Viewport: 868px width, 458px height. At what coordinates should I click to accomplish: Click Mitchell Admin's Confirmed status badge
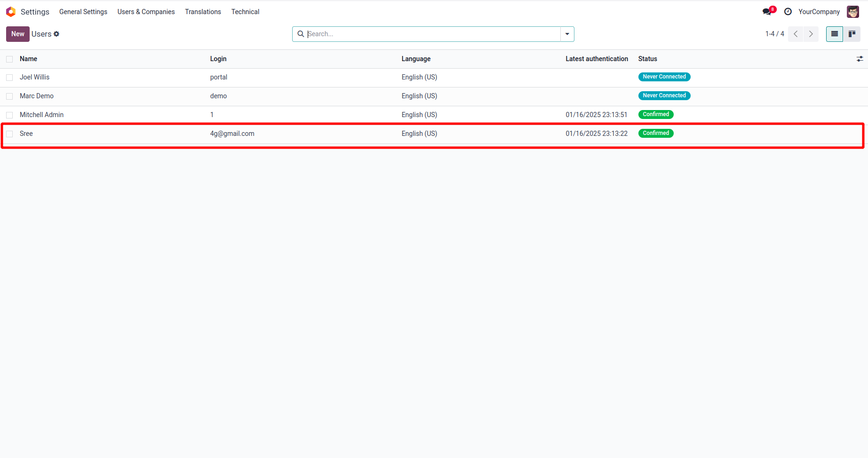[x=656, y=114]
